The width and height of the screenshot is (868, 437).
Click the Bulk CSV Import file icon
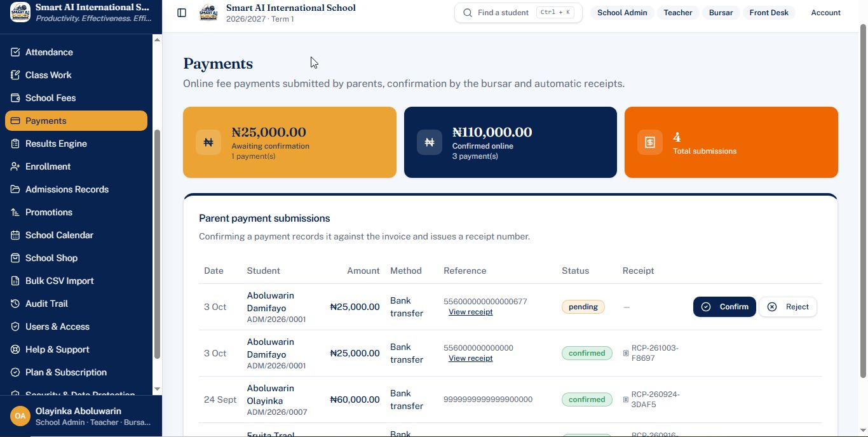pyautogui.click(x=15, y=281)
